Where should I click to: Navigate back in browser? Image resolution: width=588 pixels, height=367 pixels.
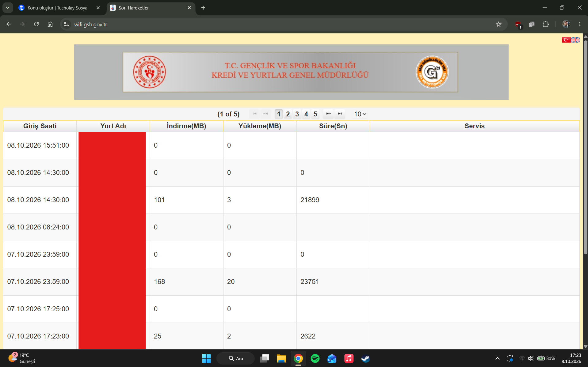coord(9,24)
